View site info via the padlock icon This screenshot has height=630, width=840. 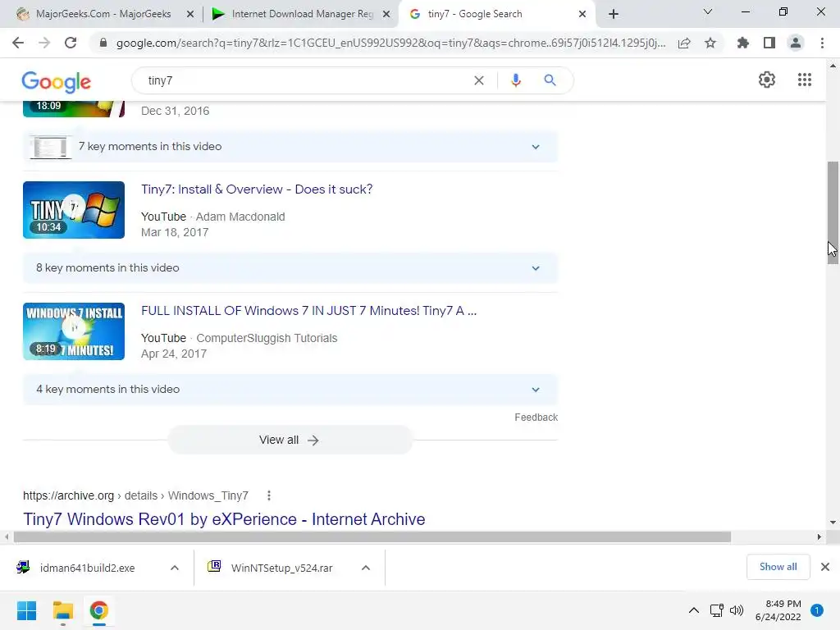coord(103,43)
